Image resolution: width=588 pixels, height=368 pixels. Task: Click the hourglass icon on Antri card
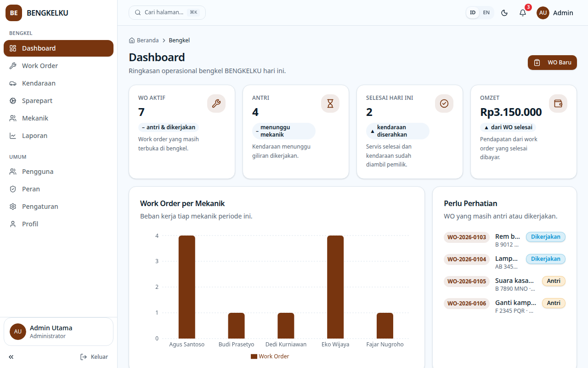point(330,103)
